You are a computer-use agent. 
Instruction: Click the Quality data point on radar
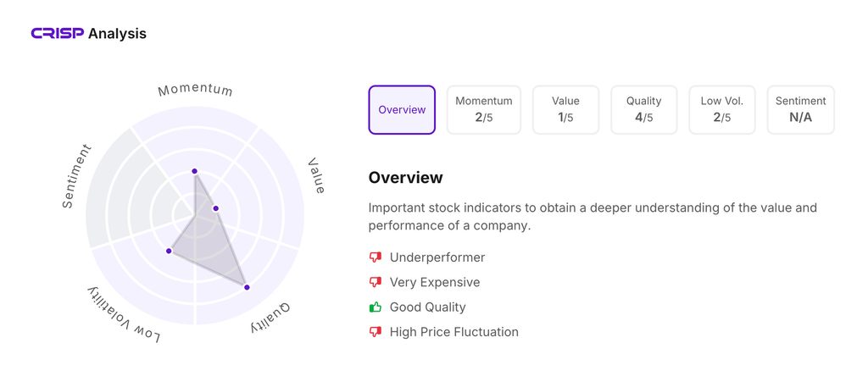click(x=248, y=288)
